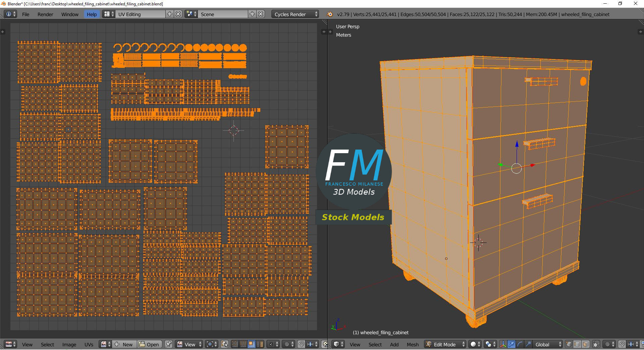644x350 pixels.
Task: Open 3D viewport proportional editing dropdown
Action: coord(609,344)
